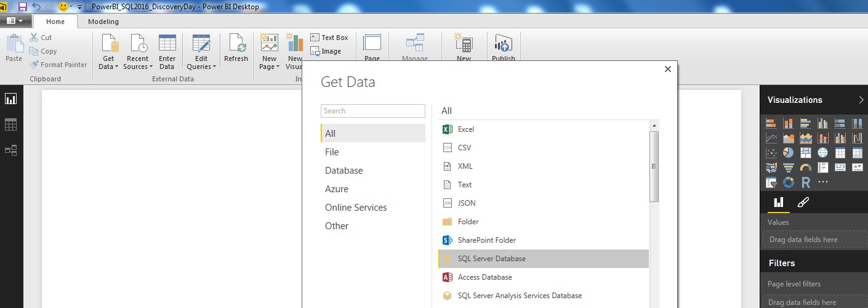The width and height of the screenshot is (868, 308).
Task: Choose JSON as data source
Action: (x=544, y=203)
